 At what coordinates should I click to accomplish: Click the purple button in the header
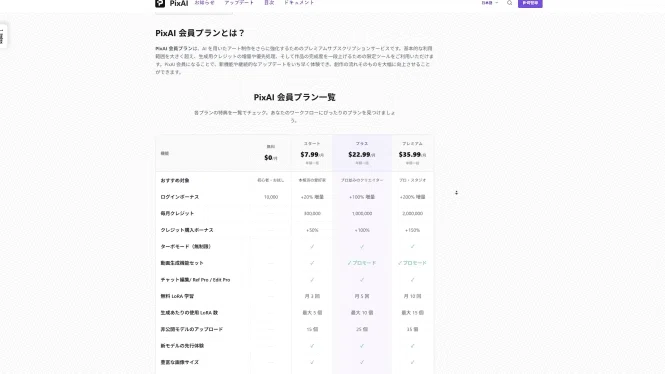pos(530,3)
